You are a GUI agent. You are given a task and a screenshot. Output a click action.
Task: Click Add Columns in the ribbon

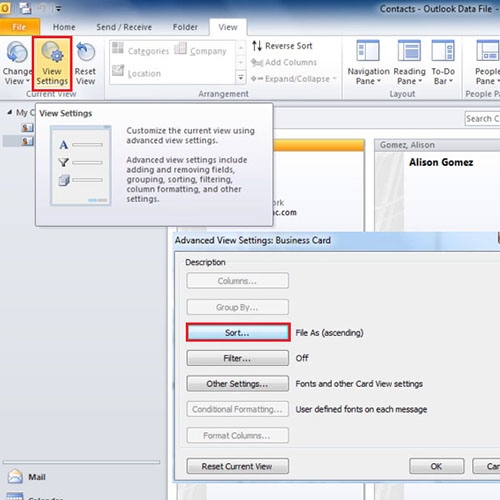pyautogui.click(x=284, y=62)
